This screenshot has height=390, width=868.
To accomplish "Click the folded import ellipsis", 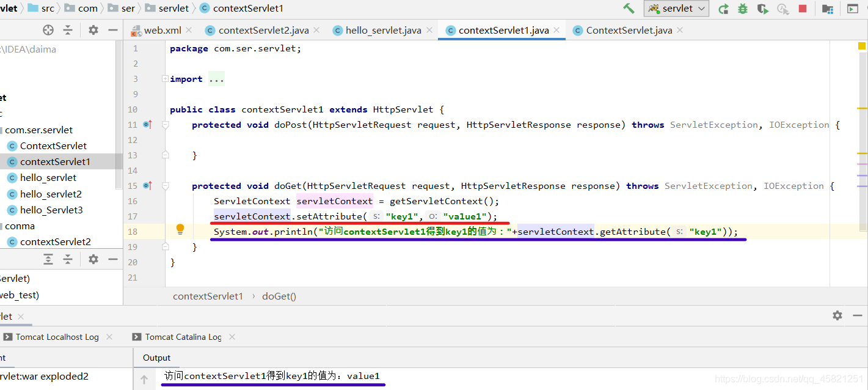I will tap(216, 79).
